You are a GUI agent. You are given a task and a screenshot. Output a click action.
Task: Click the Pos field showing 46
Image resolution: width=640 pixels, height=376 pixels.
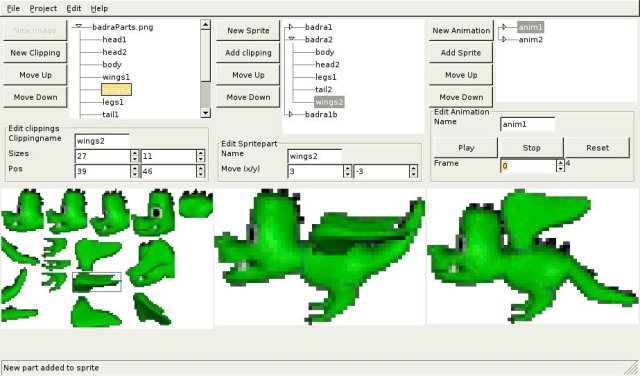[x=169, y=171]
